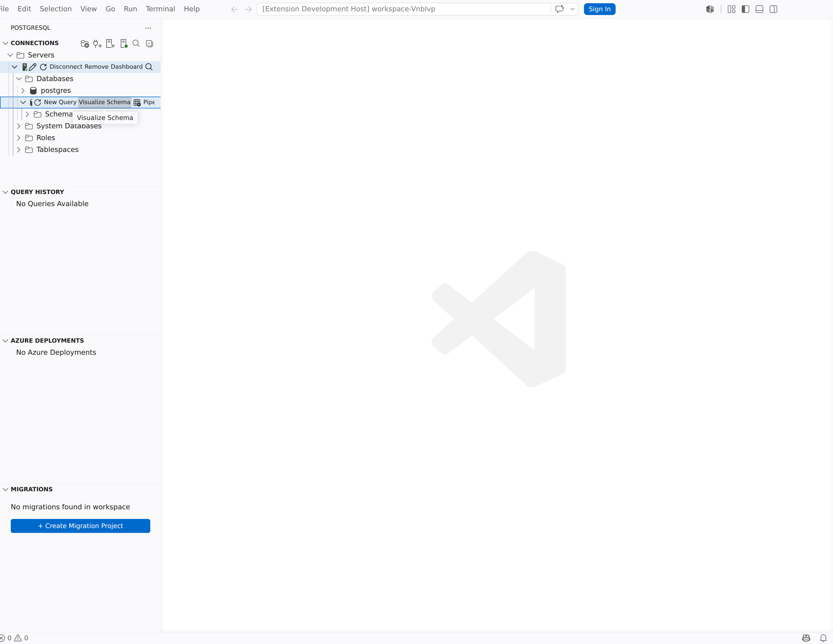Viewport: 833px width, 644px height.
Task: Click Disconnect on the server row
Action: click(65, 67)
